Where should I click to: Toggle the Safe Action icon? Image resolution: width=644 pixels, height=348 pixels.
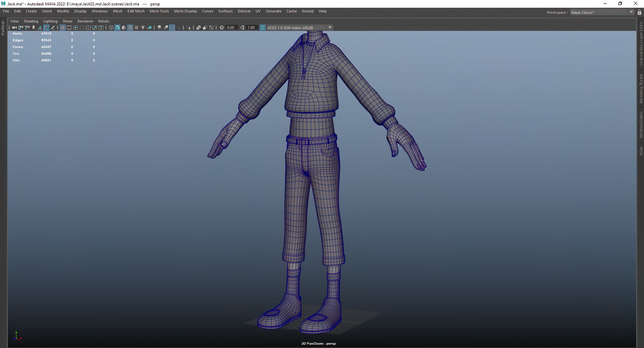coord(95,28)
